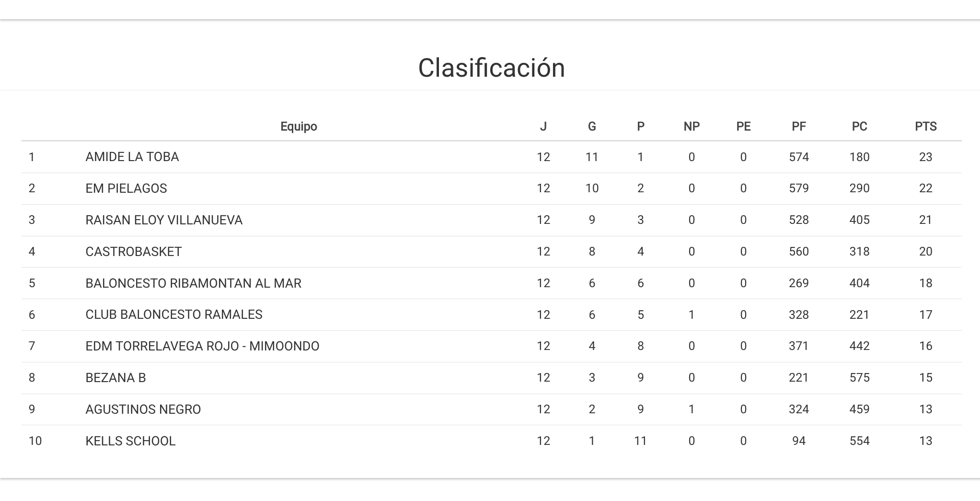
Task: Click the PC column header
Action: [859, 127]
